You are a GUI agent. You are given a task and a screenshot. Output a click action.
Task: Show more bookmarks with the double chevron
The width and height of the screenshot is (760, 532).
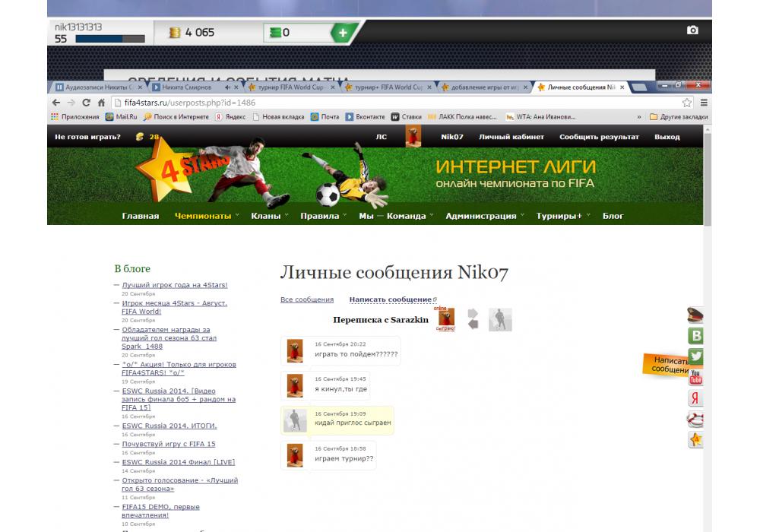click(x=639, y=117)
